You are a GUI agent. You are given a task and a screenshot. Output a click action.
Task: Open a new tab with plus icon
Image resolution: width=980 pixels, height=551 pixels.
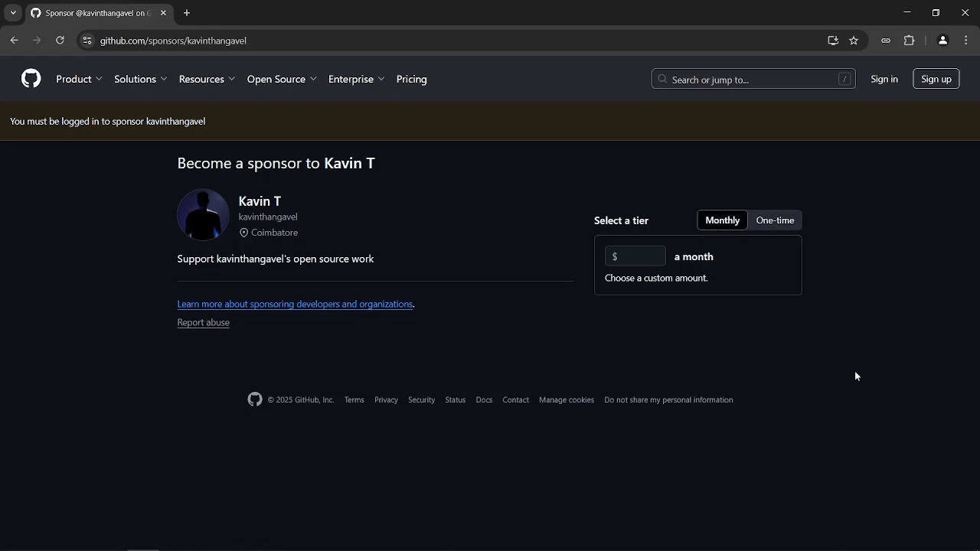pyautogui.click(x=187, y=13)
